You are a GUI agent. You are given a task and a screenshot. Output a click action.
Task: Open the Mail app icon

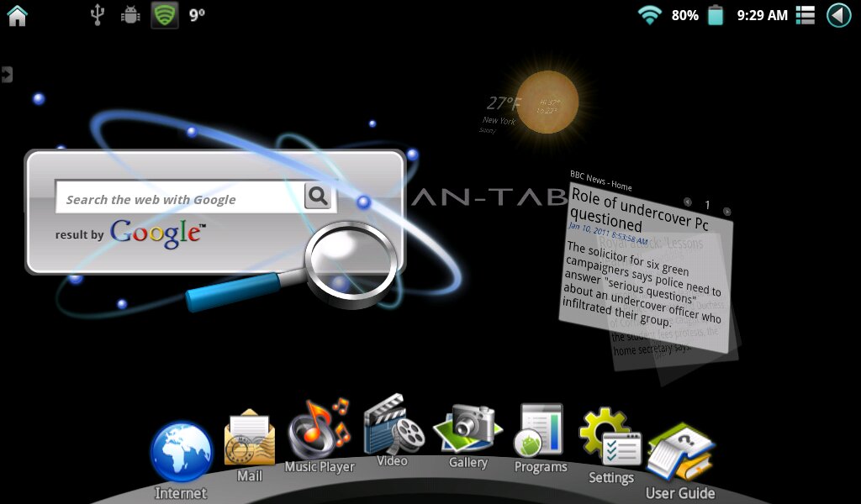pos(249,439)
